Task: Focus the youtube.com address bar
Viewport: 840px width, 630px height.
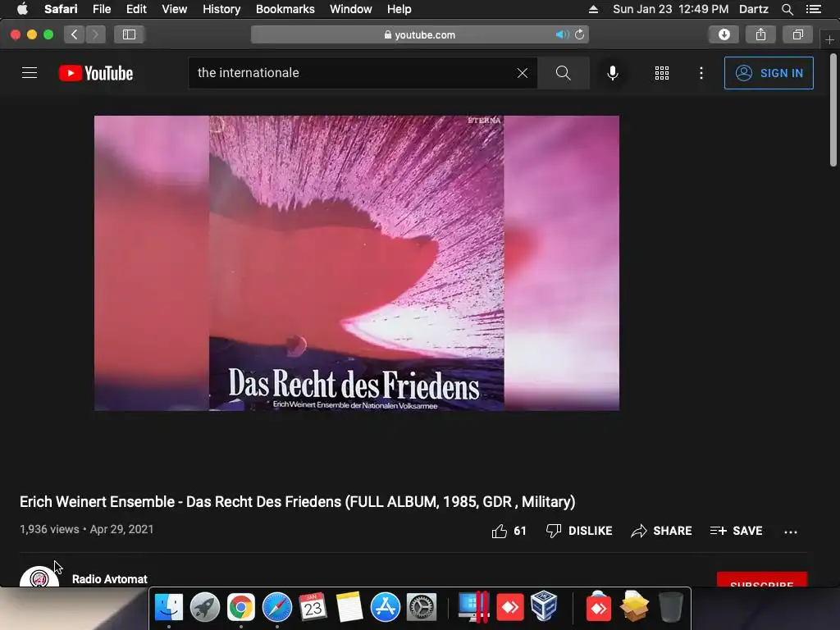Action: coord(419,34)
